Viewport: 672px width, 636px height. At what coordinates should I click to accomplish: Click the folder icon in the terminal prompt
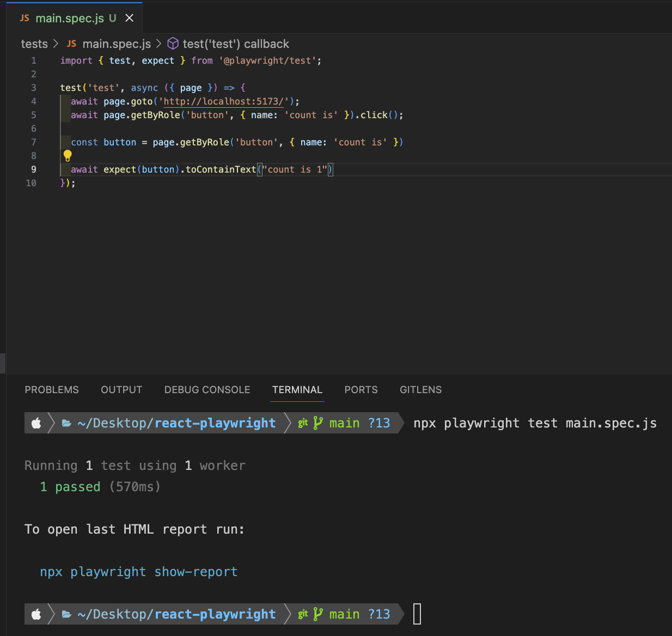pyautogui.click(x=66, y=423)
